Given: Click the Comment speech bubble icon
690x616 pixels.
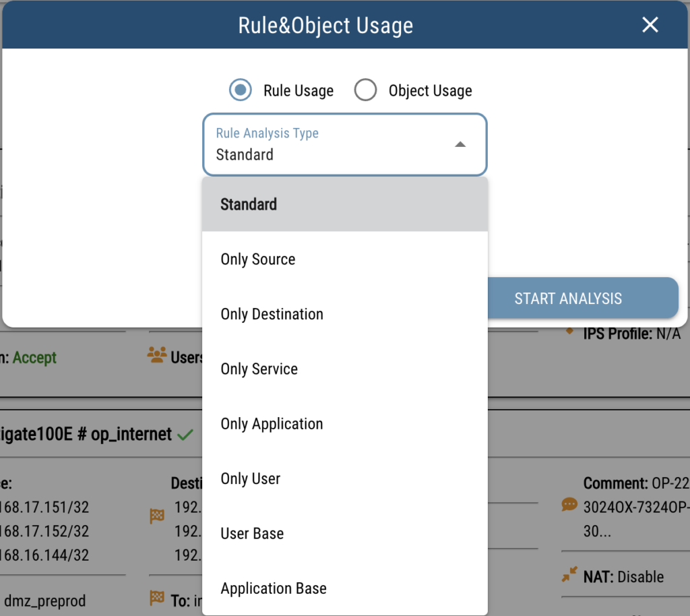Looking at the screenshot, I should pos(569,505).
